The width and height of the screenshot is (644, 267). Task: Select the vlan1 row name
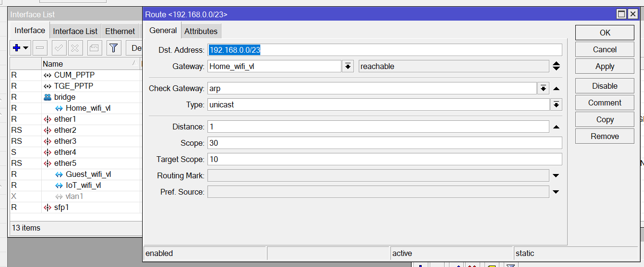pyautogui.click(x=74, y=196)
